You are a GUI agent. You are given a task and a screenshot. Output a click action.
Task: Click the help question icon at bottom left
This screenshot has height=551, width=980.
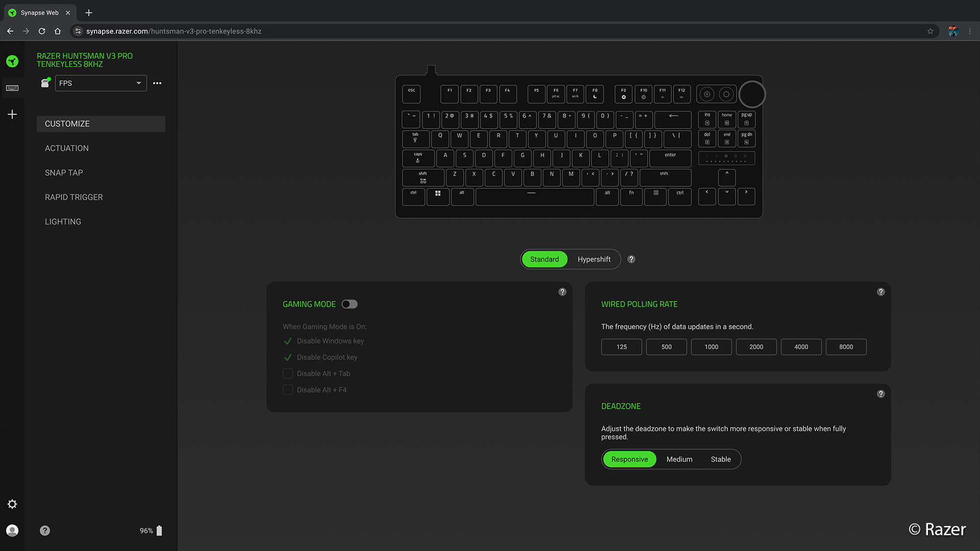tap(45, 531)
